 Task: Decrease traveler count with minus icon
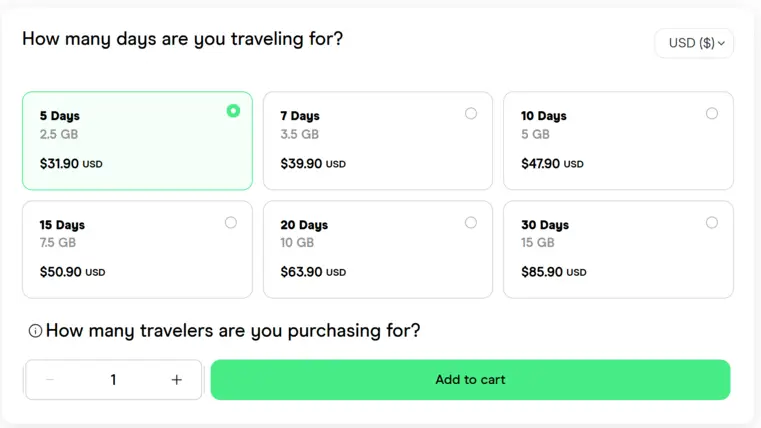click(50, 379)
